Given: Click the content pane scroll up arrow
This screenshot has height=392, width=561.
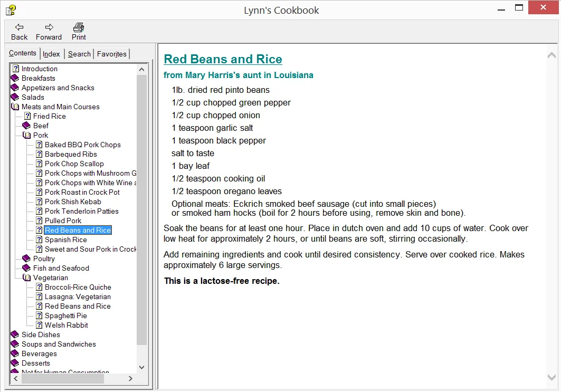Looking at the screenshot, I should [x=552, y=55].
